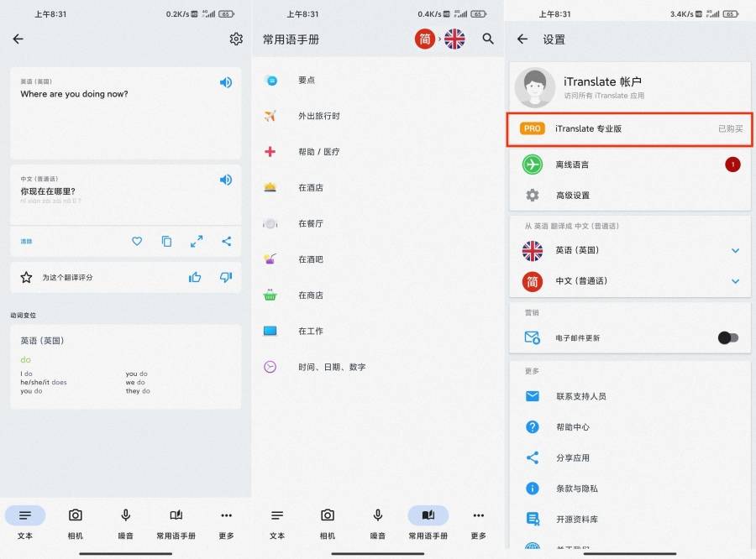
Task: Open 条款与隐私
Action: (630, 488)
